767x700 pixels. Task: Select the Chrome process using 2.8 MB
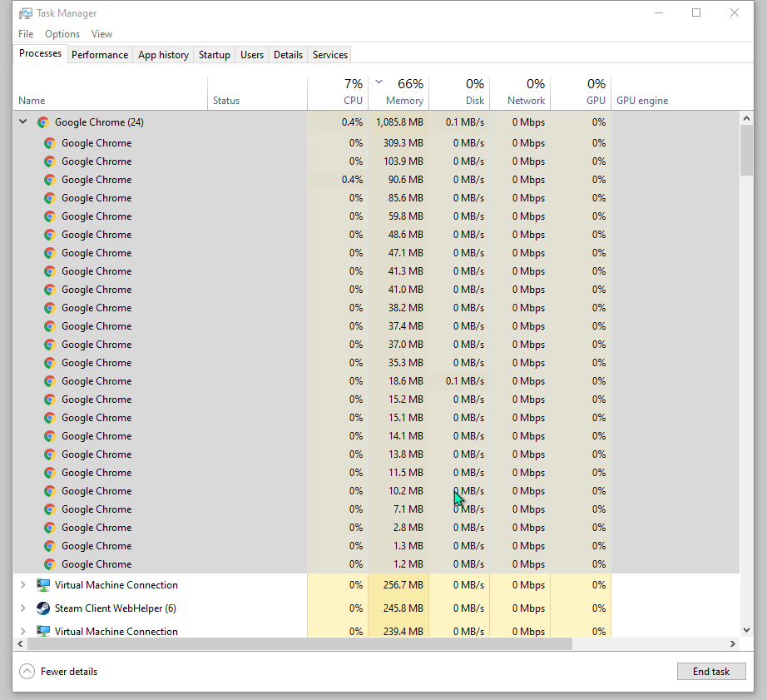click(x=376, y=528)
